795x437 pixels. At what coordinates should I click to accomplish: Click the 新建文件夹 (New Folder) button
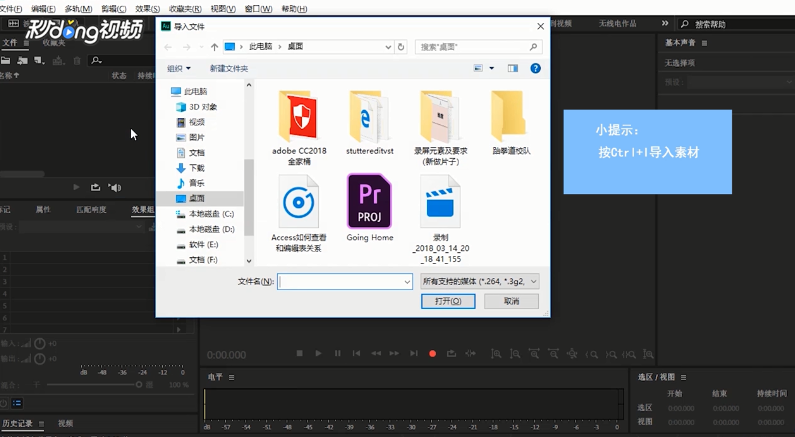(x=229, y=68)
